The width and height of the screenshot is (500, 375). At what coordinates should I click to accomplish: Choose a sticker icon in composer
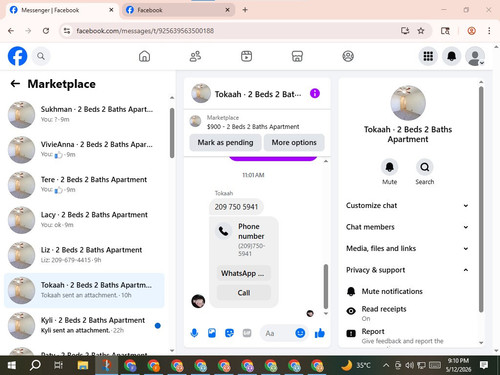(x=229, y=333)
